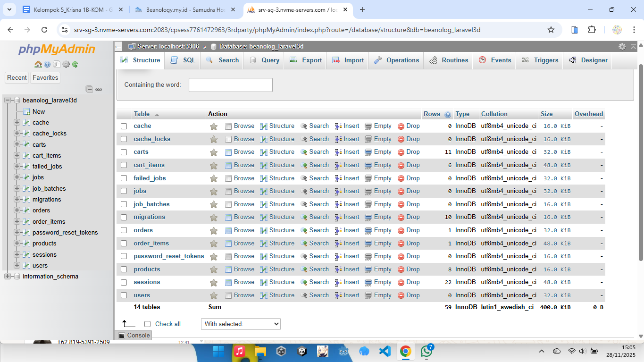Enable the Check all checkbox
644x362 pixels.
(x=148, y=324)
